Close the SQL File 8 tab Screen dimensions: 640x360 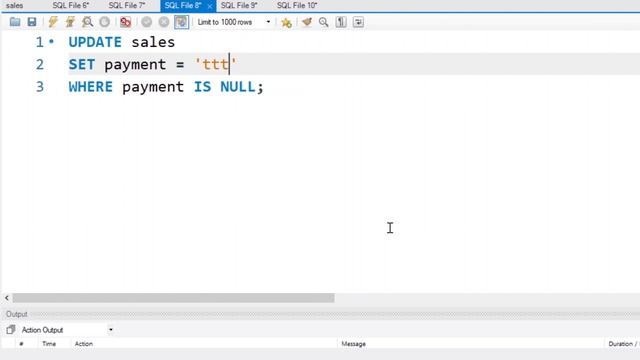pyautogui.click(x=209, y=6)
